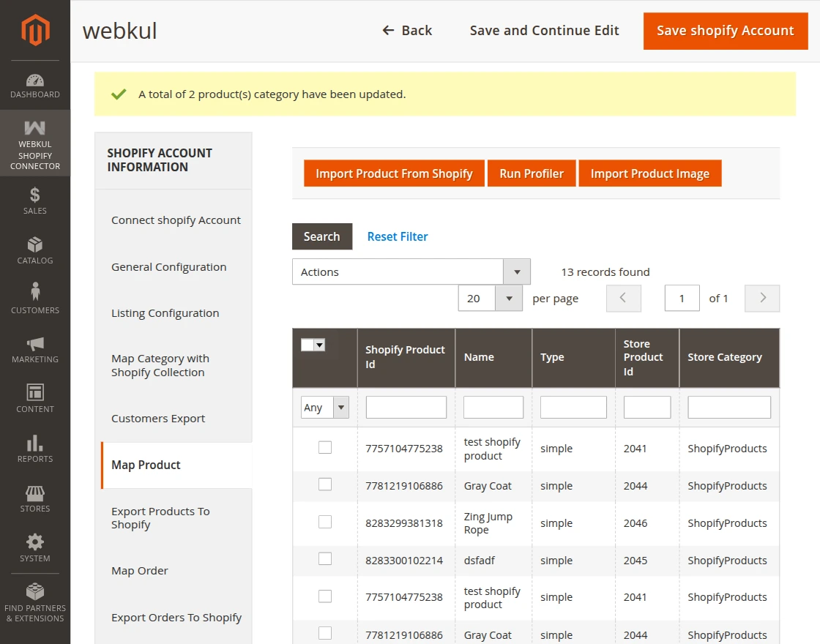Click the Name filter field
The image size is (820, 644).
pyautogui.click(x=493, y=407)
